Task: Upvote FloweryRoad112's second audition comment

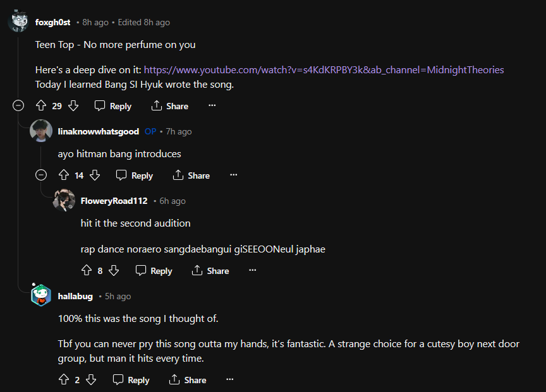Action: [x=87, y=271]
